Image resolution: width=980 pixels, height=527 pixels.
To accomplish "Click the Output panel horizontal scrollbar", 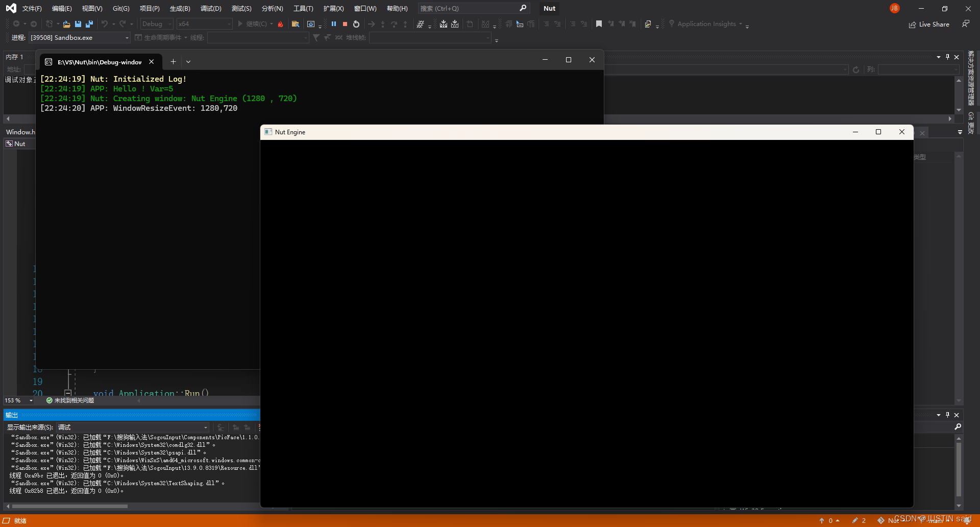I will pos(70,507).
